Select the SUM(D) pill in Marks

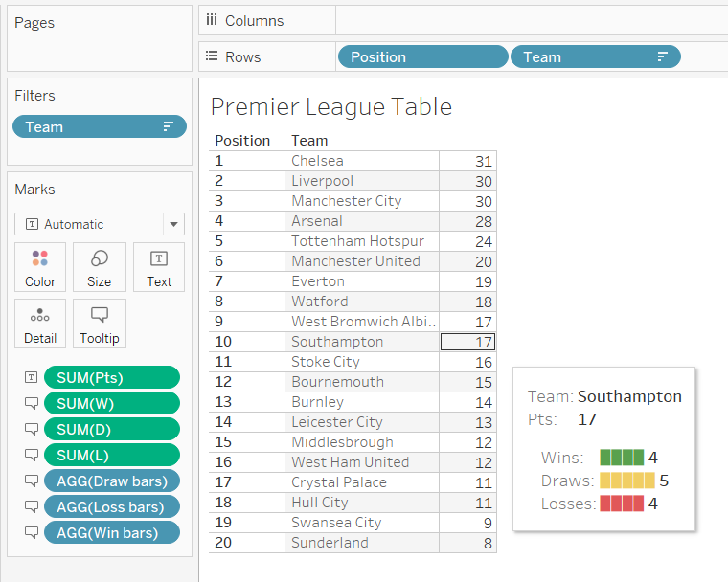(x=111, y=429)
